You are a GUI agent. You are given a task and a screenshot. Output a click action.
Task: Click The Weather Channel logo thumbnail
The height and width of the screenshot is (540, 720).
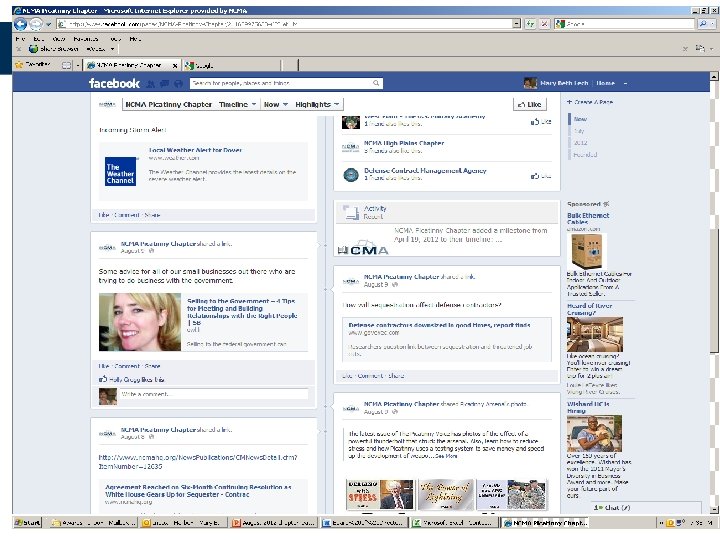(120, 172)
